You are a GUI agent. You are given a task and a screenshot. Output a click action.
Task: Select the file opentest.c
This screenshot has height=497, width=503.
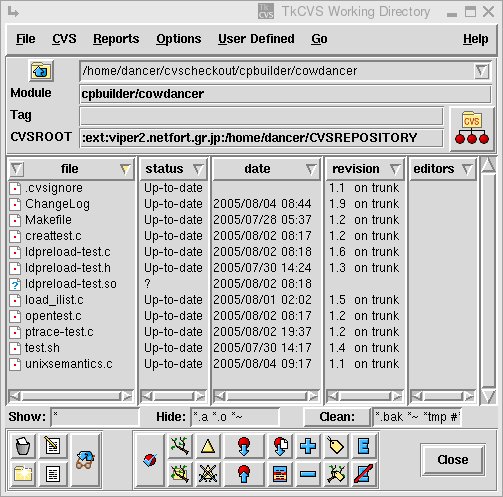pyautogui.click(x=53, y=316)
